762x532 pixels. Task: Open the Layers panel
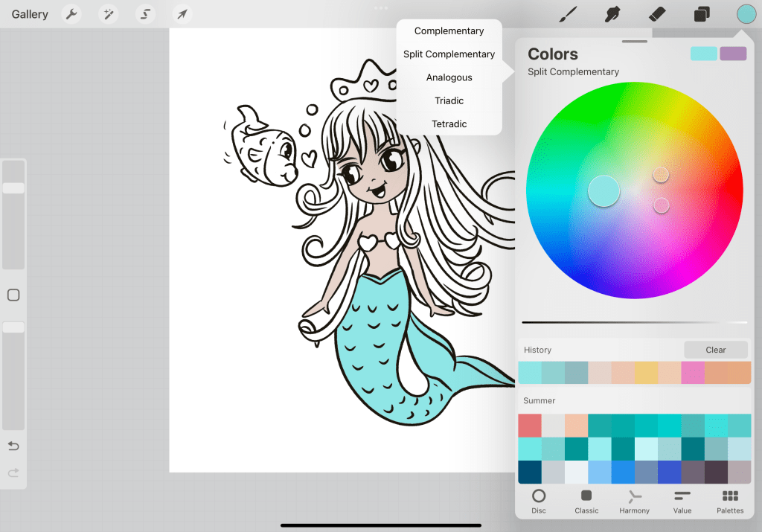[702, 14]
